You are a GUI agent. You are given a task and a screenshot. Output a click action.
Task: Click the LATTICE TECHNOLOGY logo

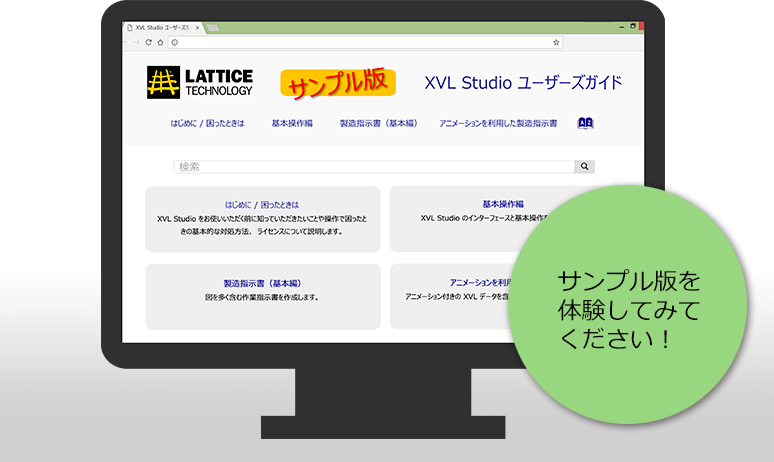200,82
